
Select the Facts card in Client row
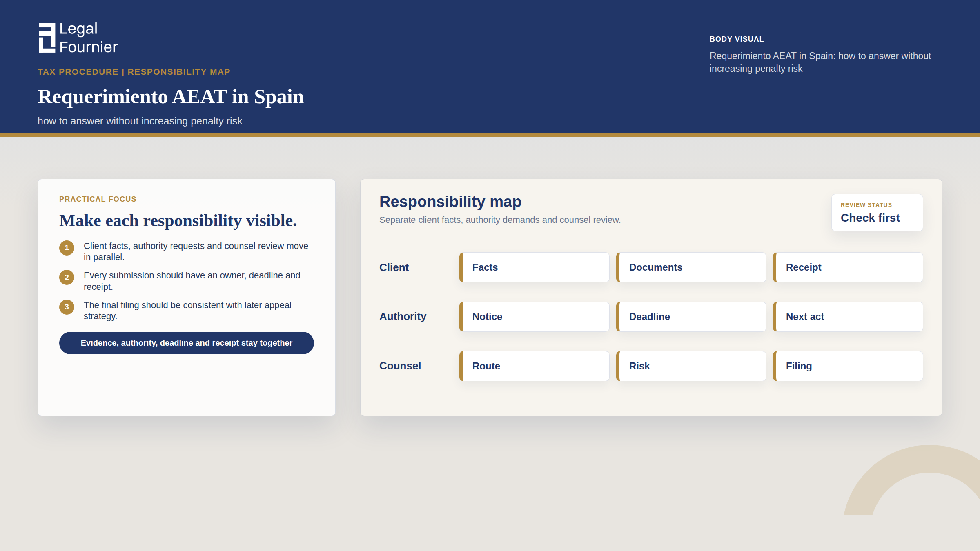pyautogui.click(x=534, y=267)
